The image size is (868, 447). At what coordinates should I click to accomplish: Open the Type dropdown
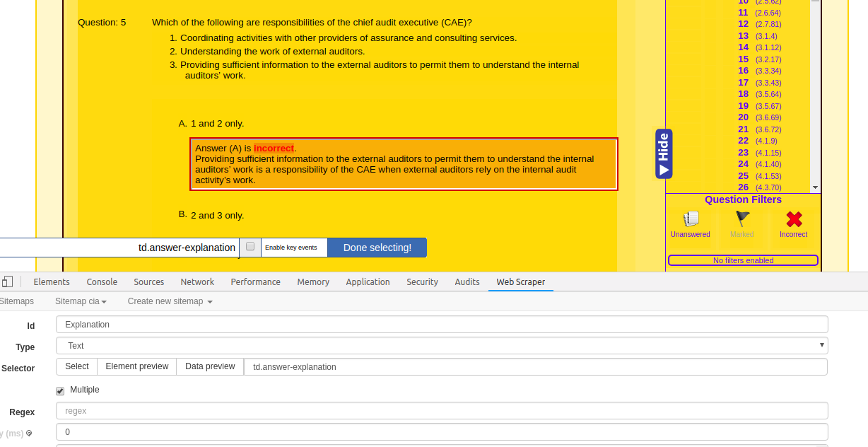442,346
